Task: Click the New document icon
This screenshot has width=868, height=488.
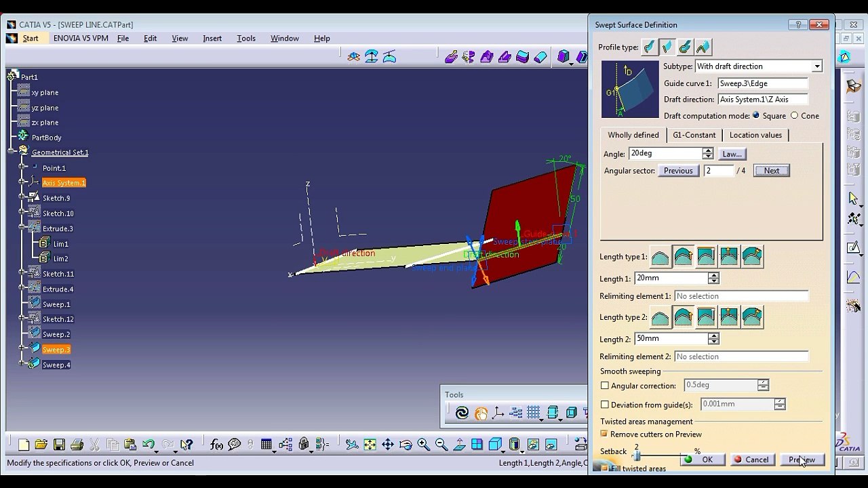Action: click(24, 445)
